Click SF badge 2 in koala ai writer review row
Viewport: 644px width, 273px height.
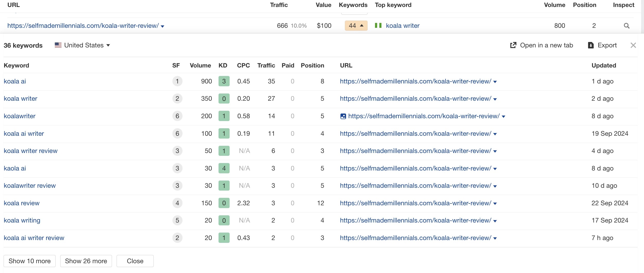click(177, 238)
